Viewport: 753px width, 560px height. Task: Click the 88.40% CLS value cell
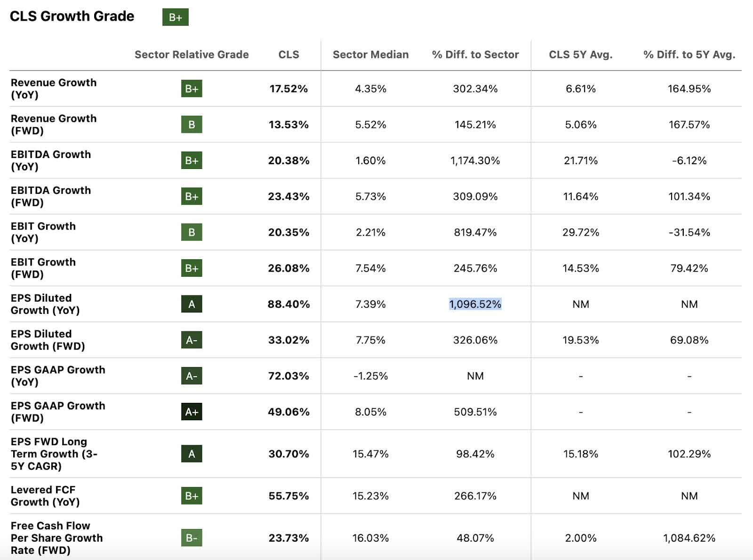[x=288, y=304]
